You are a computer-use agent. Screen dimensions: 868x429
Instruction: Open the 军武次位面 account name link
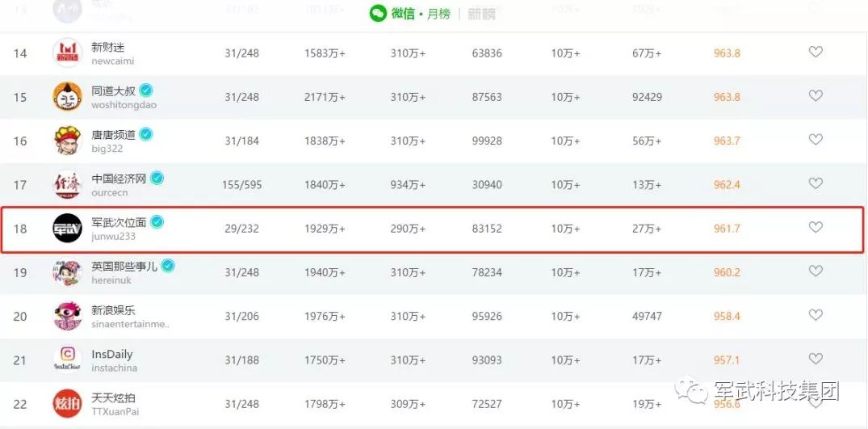click(119, 222)
